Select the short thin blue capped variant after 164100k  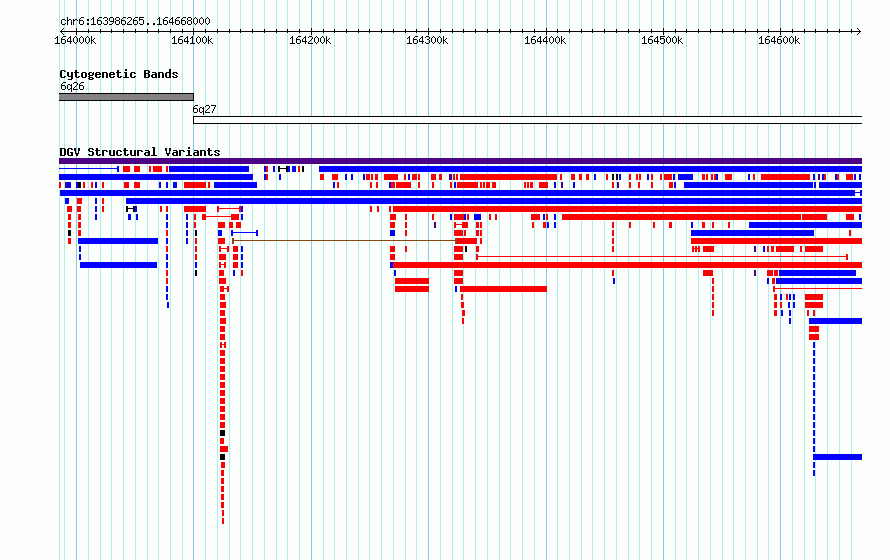coord(245,233)
